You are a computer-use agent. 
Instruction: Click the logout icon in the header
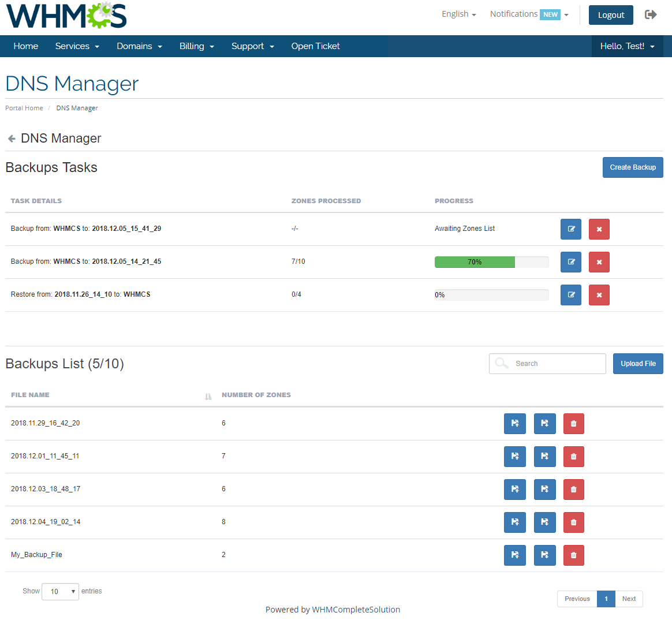click(651, 14)
